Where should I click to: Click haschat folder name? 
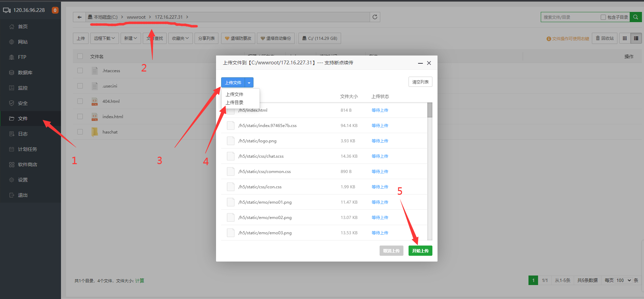110,132
